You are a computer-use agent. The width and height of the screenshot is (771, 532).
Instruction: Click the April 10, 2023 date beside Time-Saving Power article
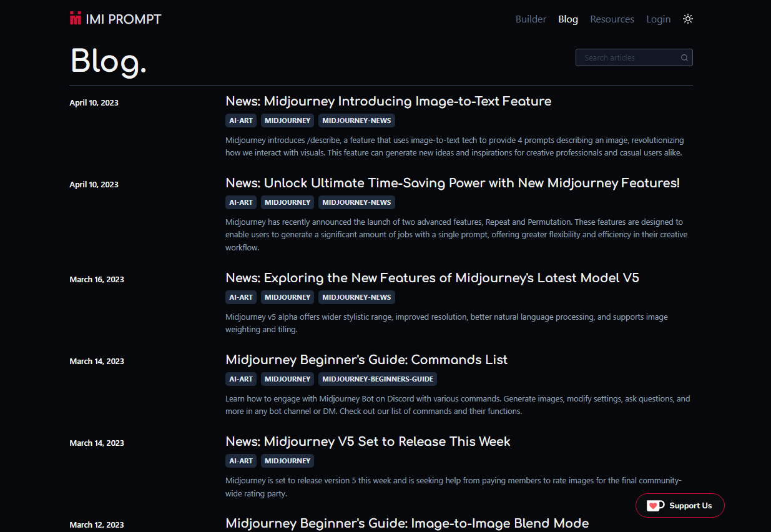click(94, 185)
